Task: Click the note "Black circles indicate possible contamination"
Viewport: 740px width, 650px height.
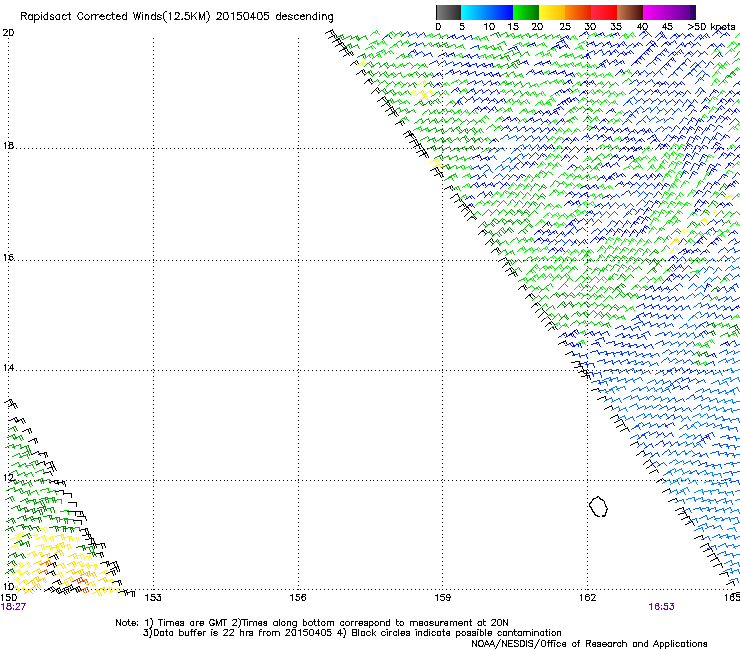Action: pos(456,633)
